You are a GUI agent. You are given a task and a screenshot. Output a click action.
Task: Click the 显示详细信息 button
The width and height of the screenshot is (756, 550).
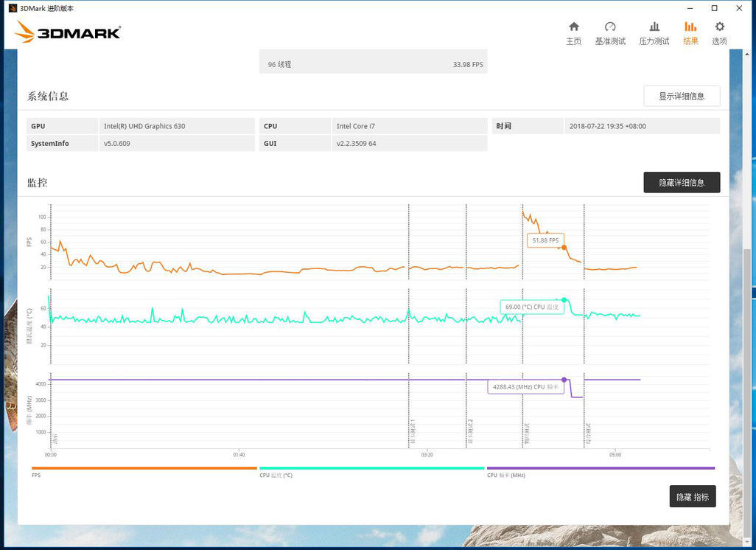tap(682, 96)
